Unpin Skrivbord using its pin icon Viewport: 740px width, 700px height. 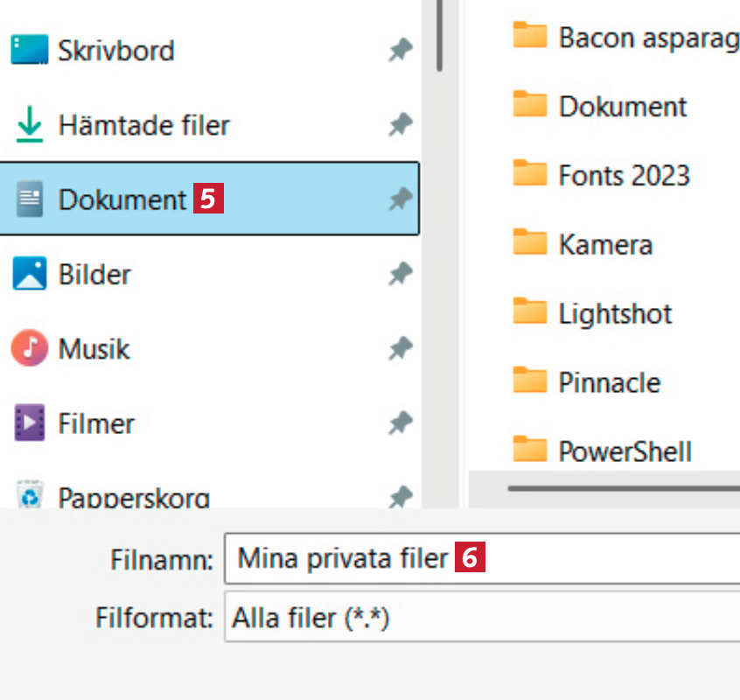400,51
